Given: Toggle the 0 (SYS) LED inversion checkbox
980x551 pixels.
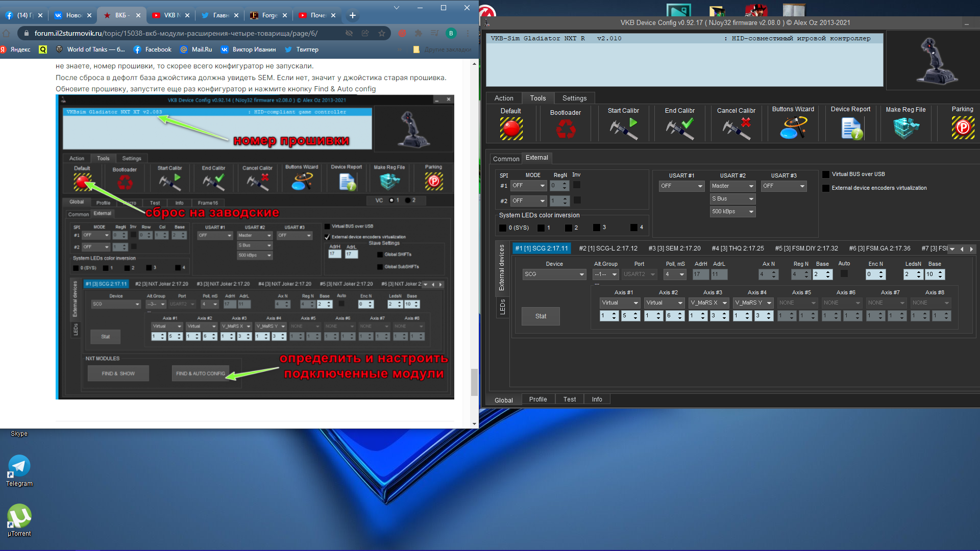Looking at the screenshot, I should (x=503, y=228).
